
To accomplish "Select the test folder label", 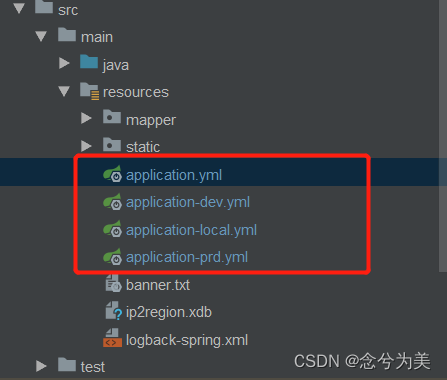I will [x=93, y=367].
